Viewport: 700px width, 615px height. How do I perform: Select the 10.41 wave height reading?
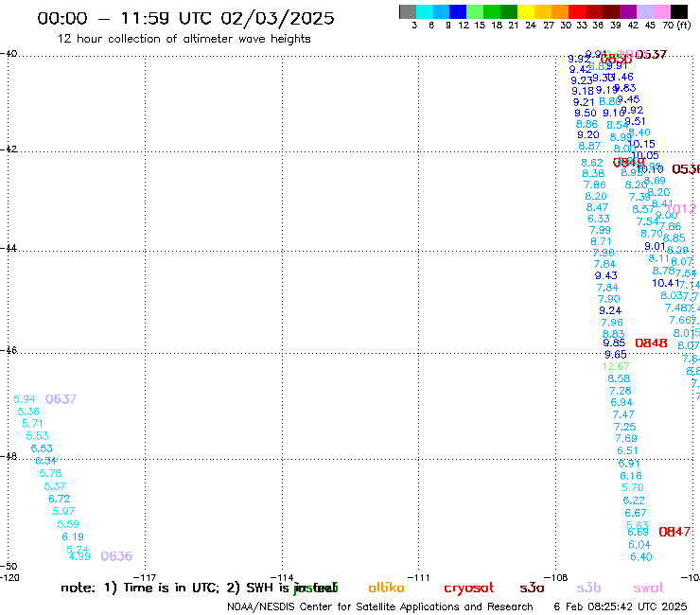pyautogui.click(x=666, y=283)
